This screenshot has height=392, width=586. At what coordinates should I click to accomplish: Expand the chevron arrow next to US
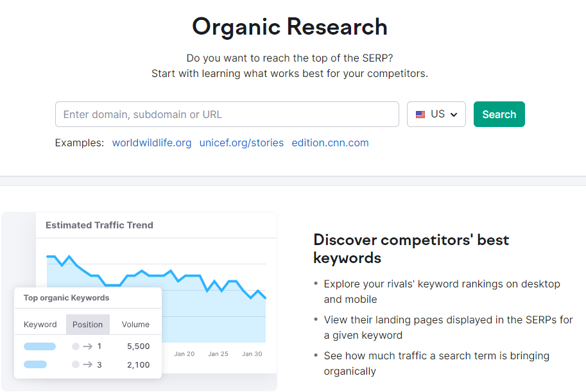coord(454,115)
